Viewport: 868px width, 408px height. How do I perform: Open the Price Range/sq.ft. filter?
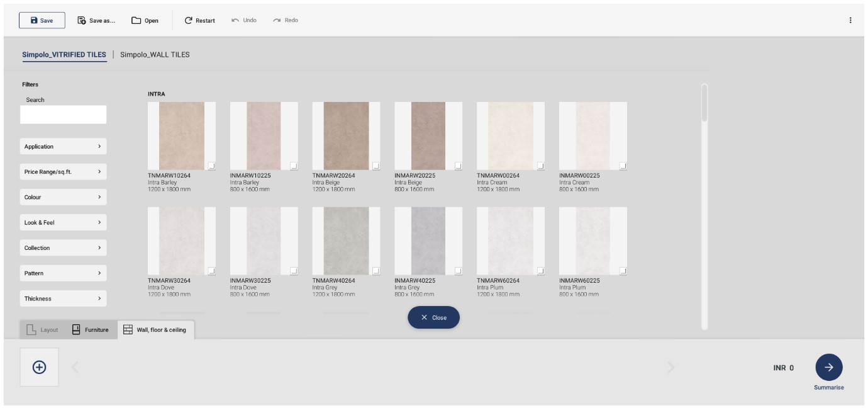click(63, 171)
